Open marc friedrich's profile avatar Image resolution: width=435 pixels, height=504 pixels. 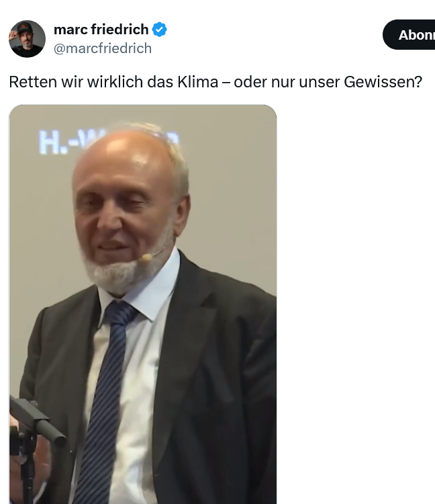27,39
